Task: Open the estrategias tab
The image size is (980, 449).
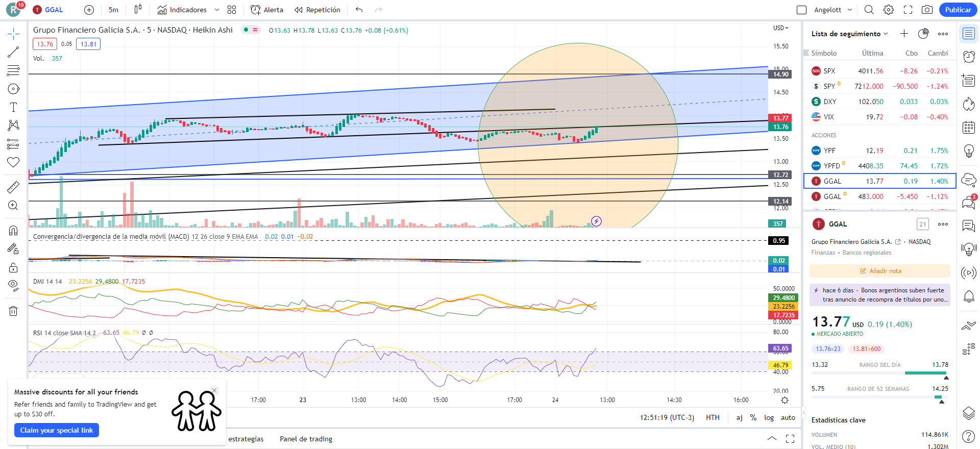Action: (246, 439)
